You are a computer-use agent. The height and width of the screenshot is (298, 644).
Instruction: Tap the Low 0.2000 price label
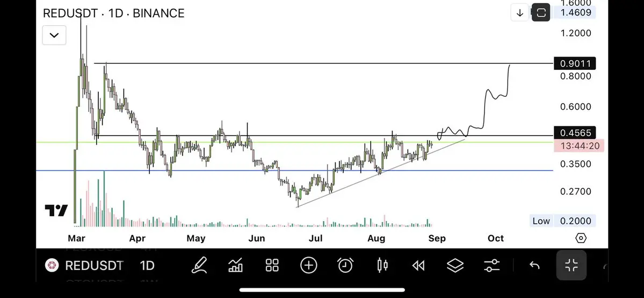562,221
